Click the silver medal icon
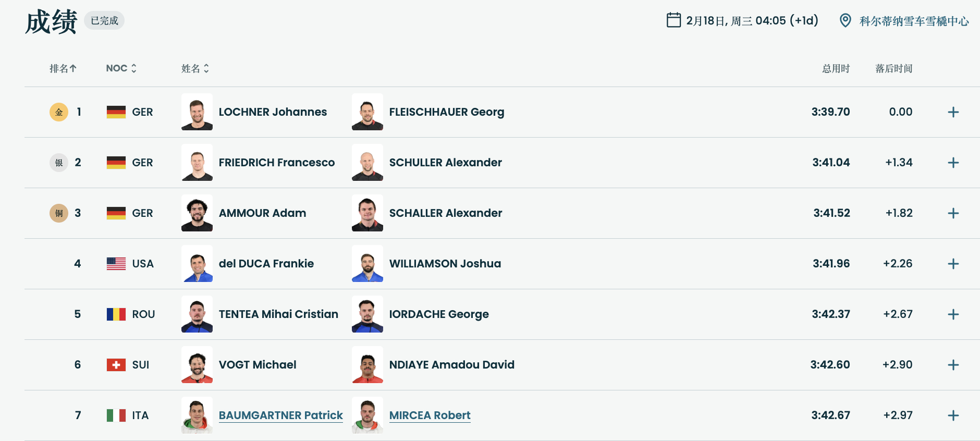This screenshot has width=980, height=441. pyautogui.click(x=59, y=163)
